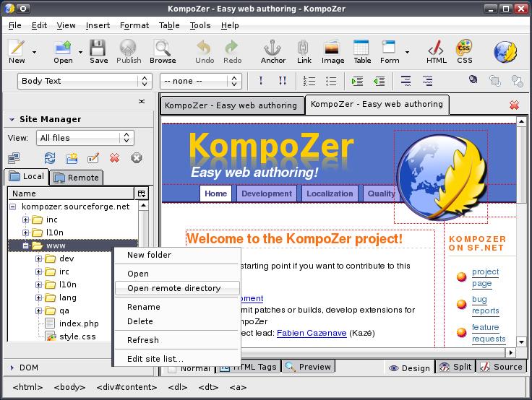Click the Undo arrow icon
Viewport: 532px width, 400px height.
tap(205, 51)
